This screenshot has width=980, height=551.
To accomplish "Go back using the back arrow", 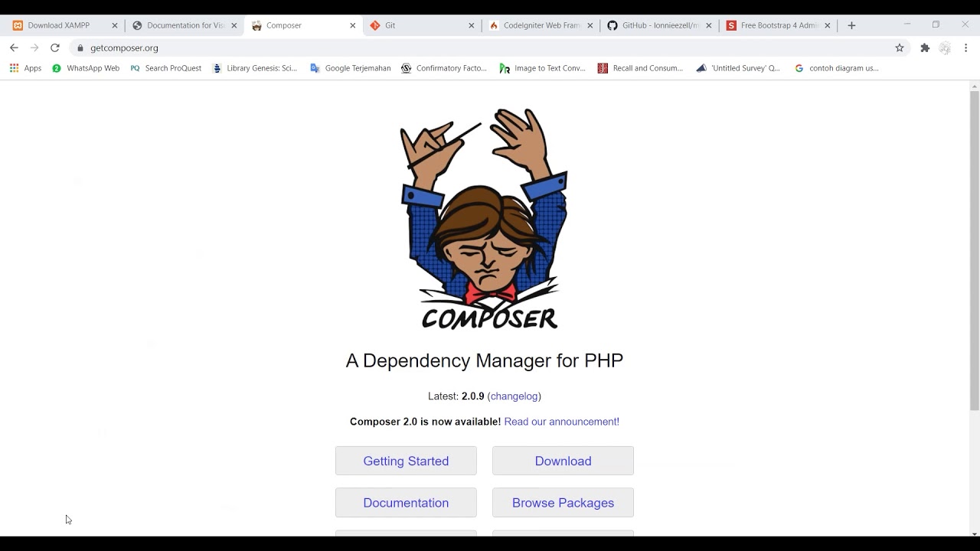I will (14, 47).
